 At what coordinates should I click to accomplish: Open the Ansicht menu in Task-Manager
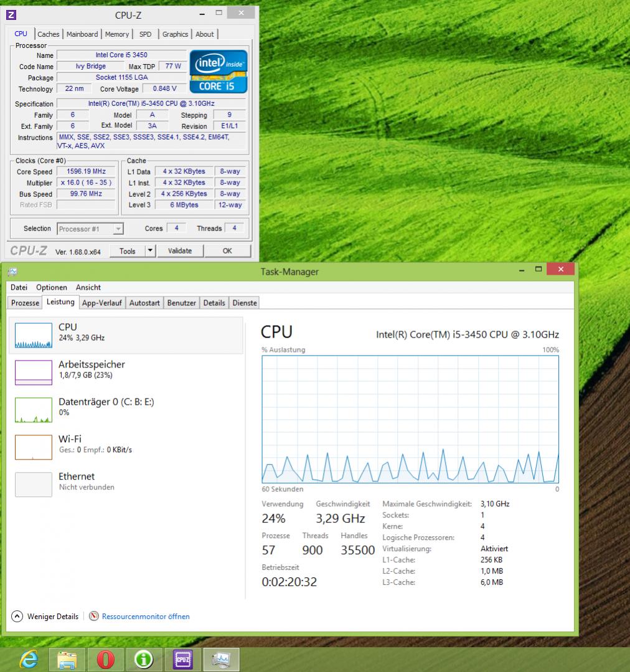click(88, 287)
